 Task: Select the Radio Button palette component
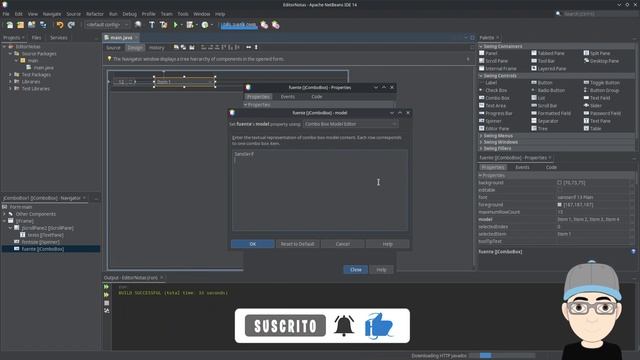tap(548, 91)
